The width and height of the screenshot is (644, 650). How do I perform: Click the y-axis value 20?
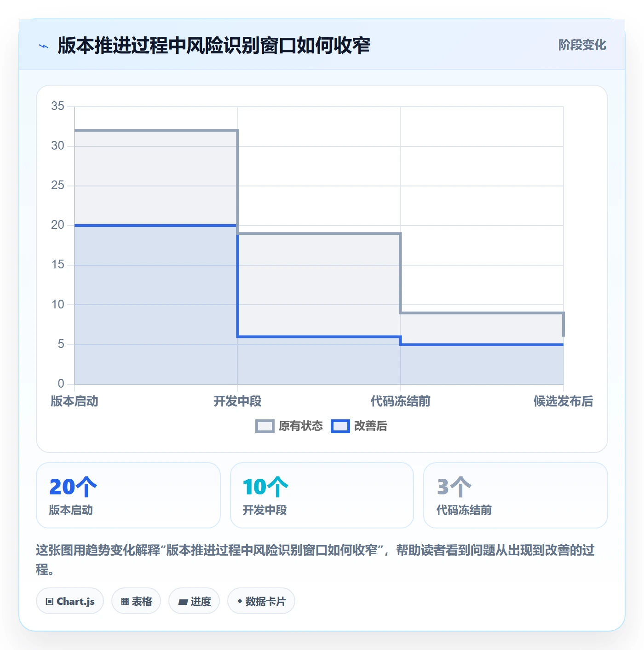[x=58, y=225]
